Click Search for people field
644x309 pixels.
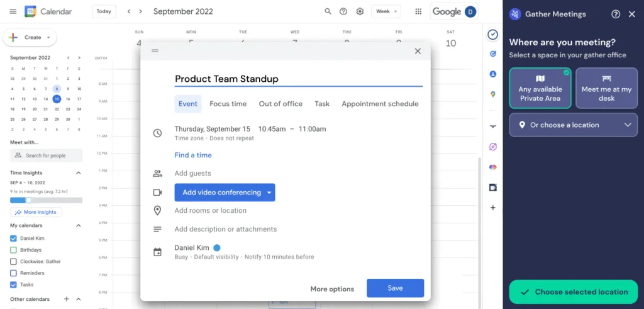point(46,155)
